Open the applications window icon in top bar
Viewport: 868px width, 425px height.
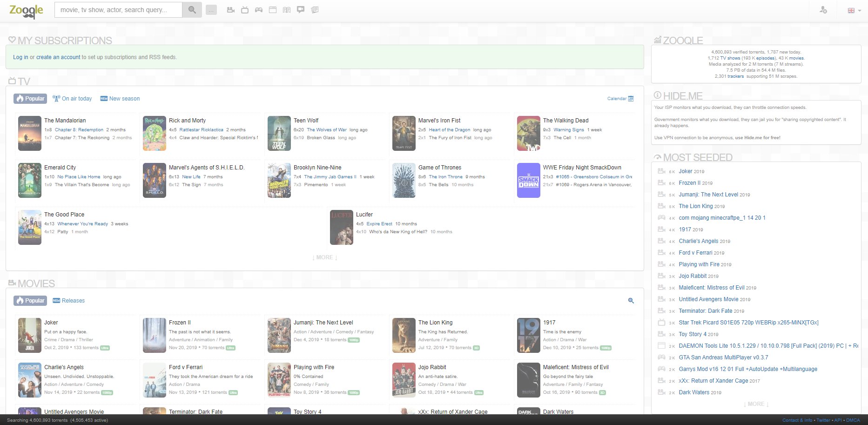(x=273, y=10)
